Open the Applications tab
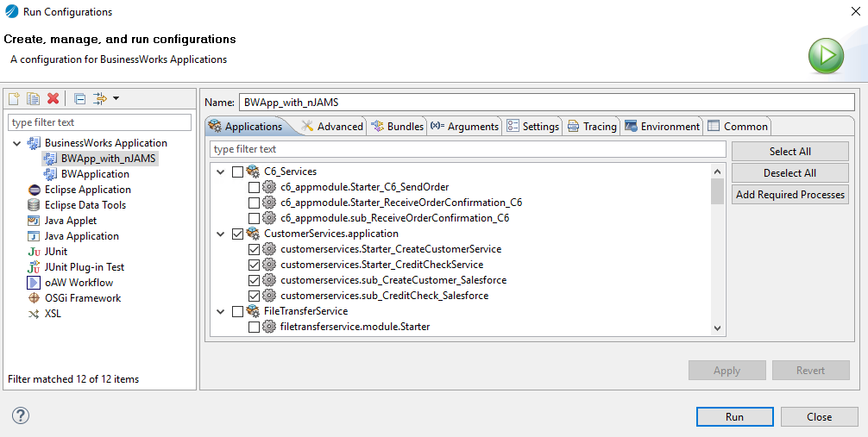Image resolution: width=868 pixels, height=437 pixels. (247, 126)
